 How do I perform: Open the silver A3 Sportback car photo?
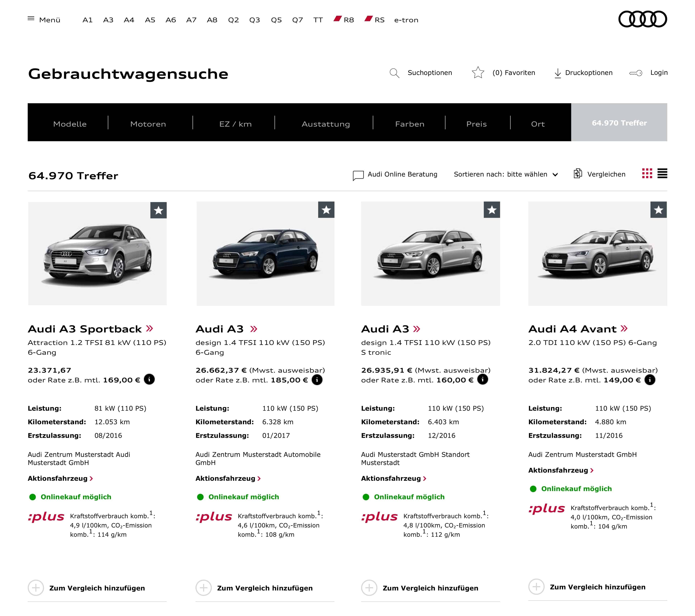pos(97,253)
